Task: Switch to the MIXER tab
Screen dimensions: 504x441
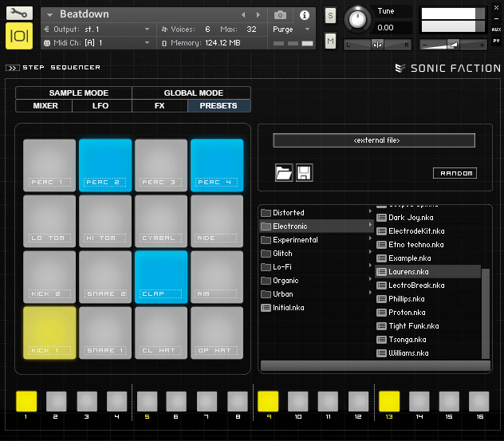Action: pyautogui.click(x=45, y=105)
